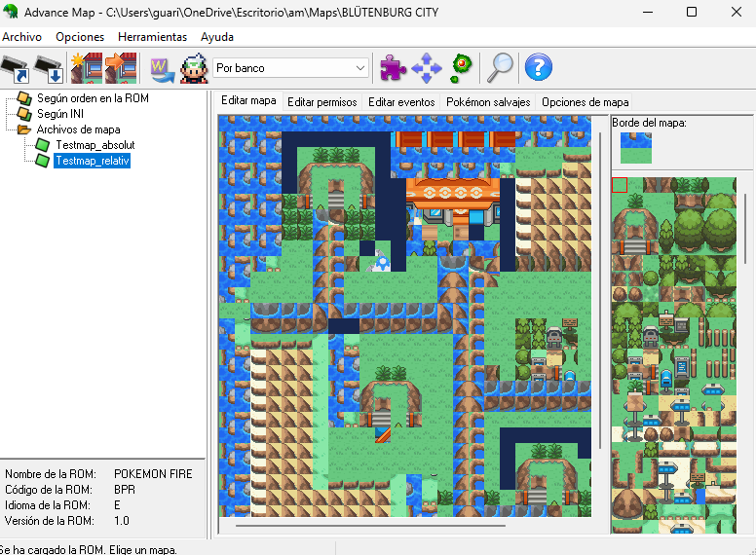Click the folder icon of Según orden en la ROM
This screenshot has width=756, height=555.
tap(24, 97)
